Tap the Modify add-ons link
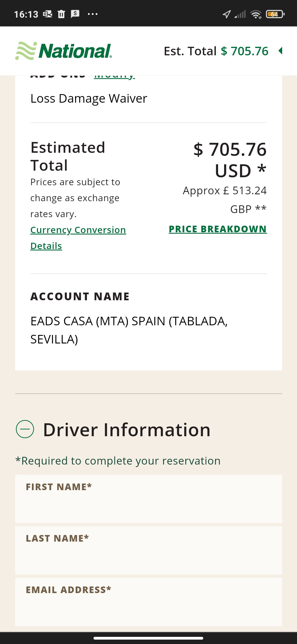Screen dimensions: 297x644 click(114, 77)
